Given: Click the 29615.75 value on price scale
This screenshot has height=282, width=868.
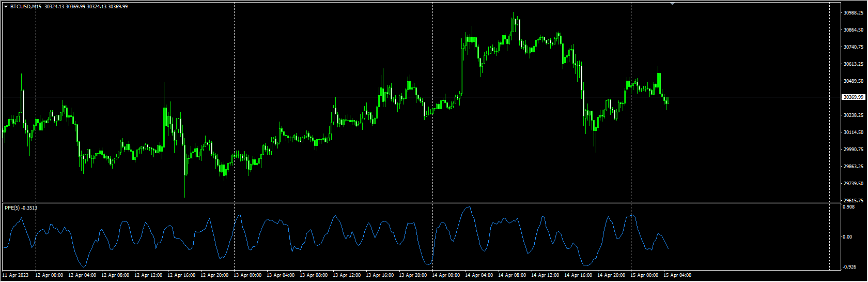Looking at the screenshot, I should click(854, 201).
